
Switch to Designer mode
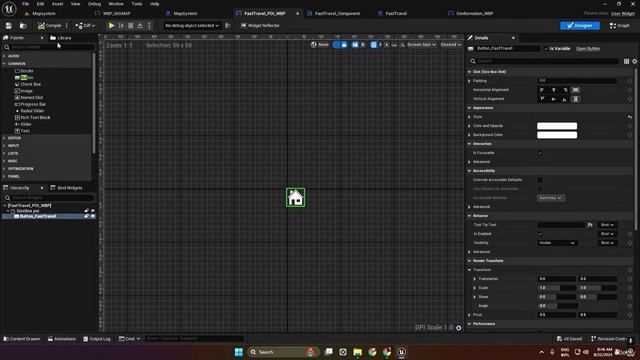point(580,26)
